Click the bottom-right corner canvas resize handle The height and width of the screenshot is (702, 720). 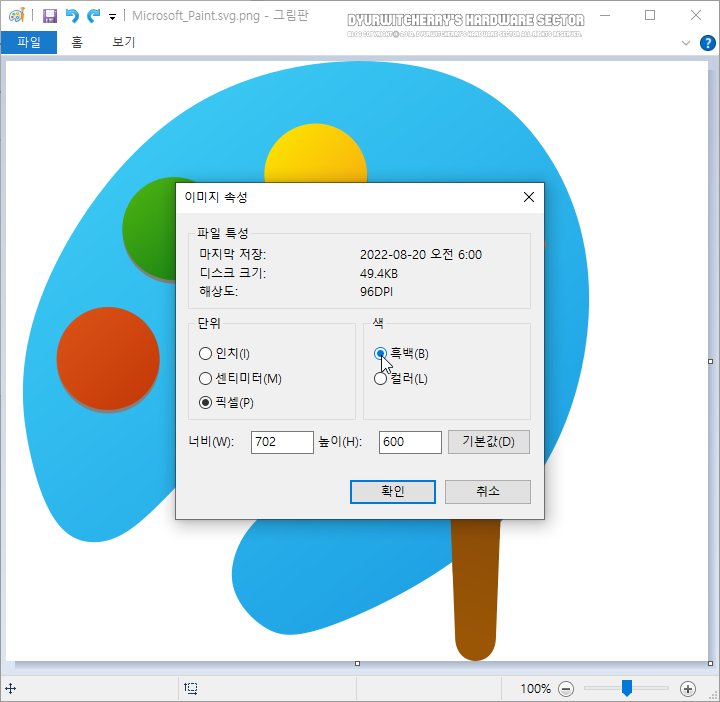pos(710,663)
